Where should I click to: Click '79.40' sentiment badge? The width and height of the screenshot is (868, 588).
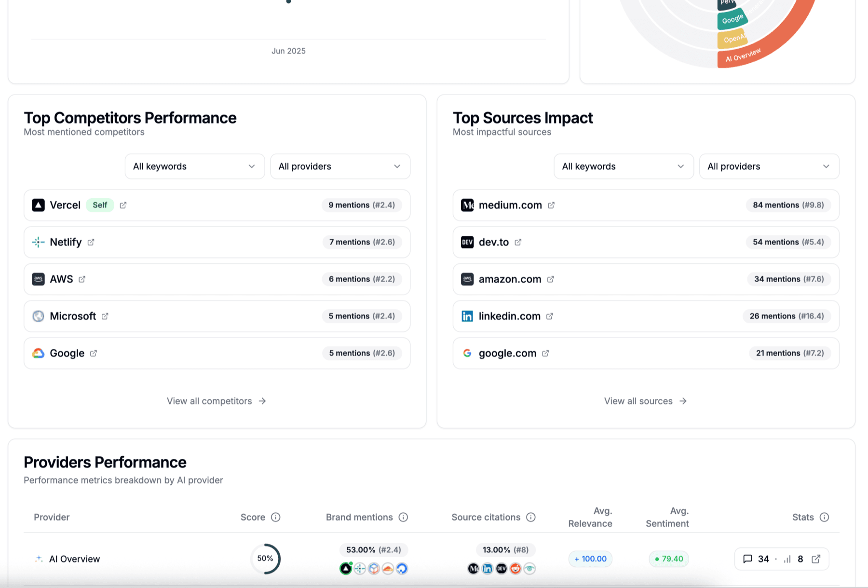tap(669, 559)
